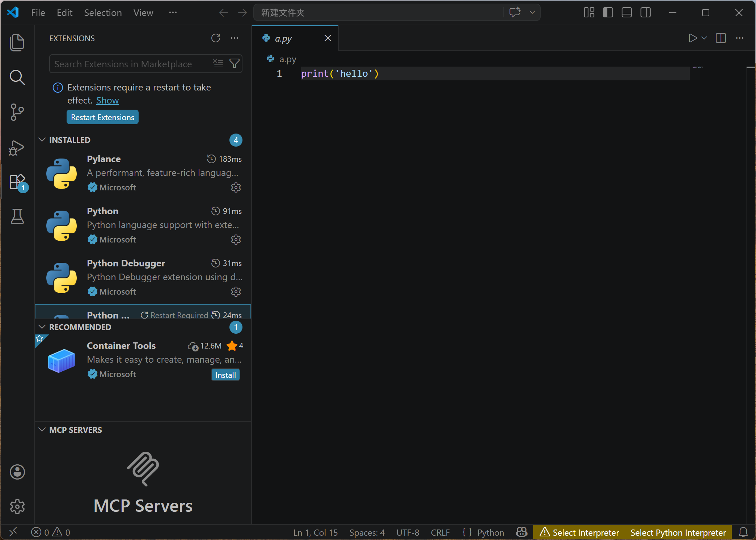Click the Show link
Screen dimensions: 756x540
tap(107, 100)
